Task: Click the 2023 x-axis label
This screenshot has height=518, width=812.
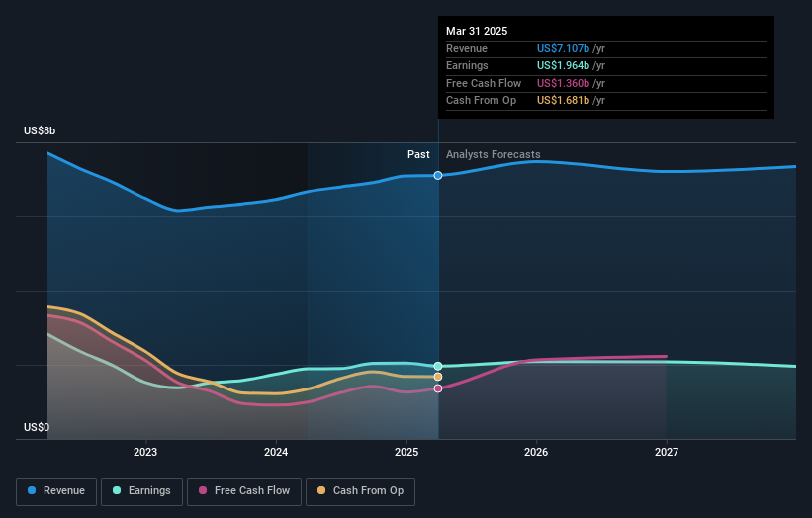Action: click(x=145, y=453)
